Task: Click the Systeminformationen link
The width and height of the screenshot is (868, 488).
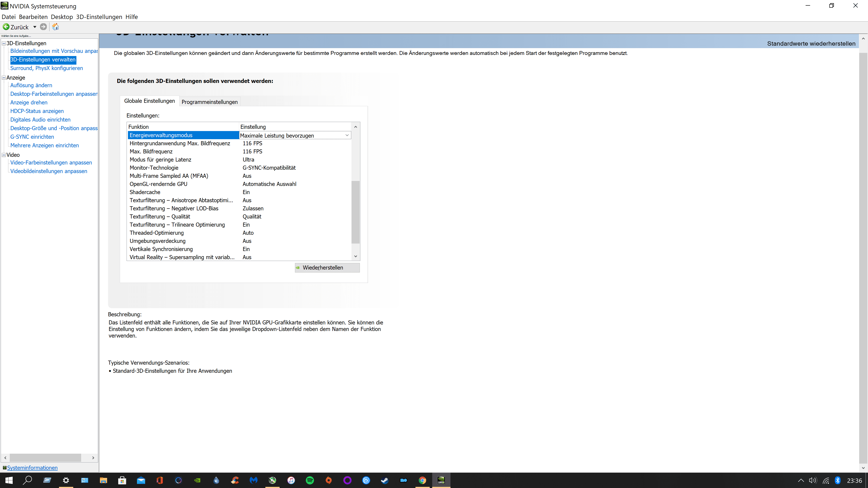Action: coord(32,468)
